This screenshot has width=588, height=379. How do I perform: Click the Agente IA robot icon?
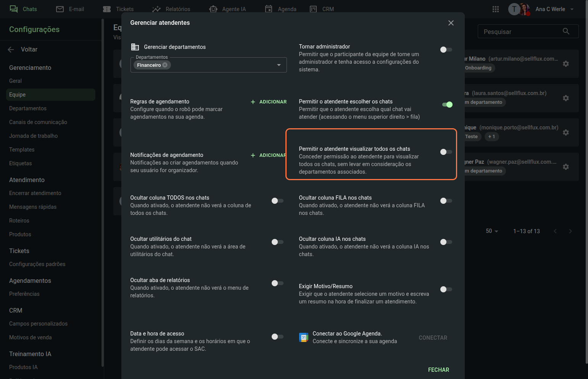click(213, 9)
